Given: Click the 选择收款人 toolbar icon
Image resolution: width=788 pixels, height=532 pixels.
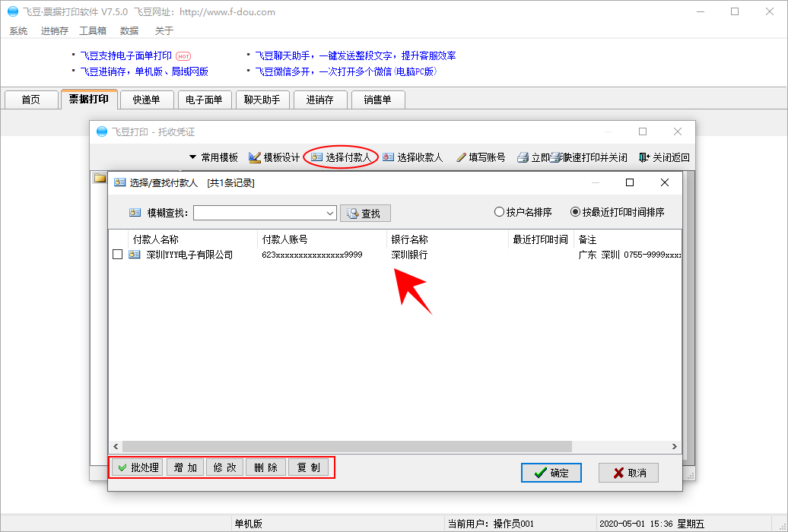Looking at the screenshot, I should 389,157.
